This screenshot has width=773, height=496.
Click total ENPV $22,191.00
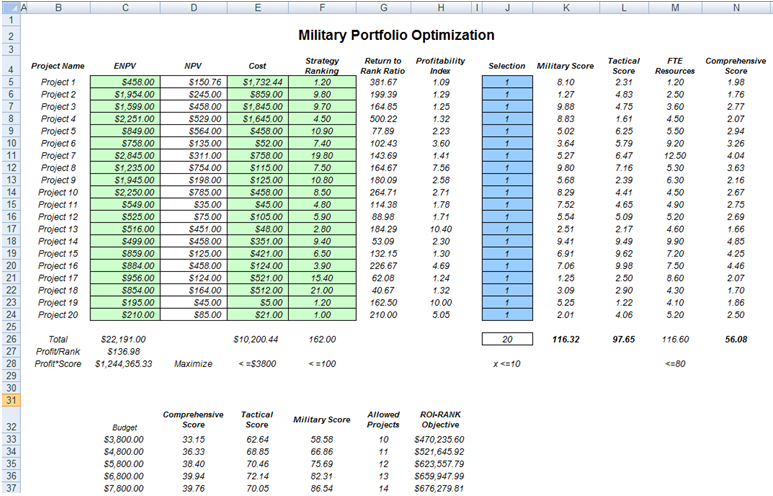tap(123, 339)
